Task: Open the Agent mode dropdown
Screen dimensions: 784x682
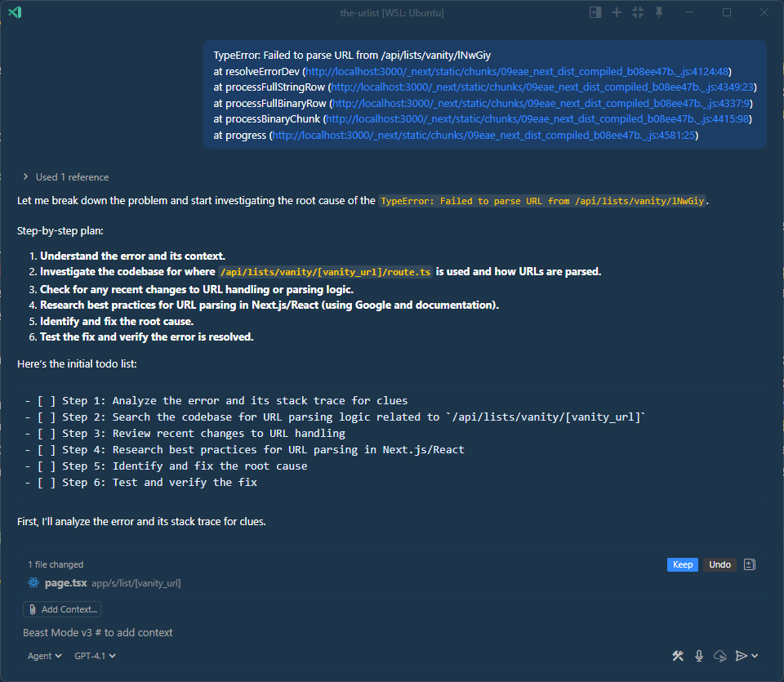Action: pyautogui.click(x=44, y=656)
